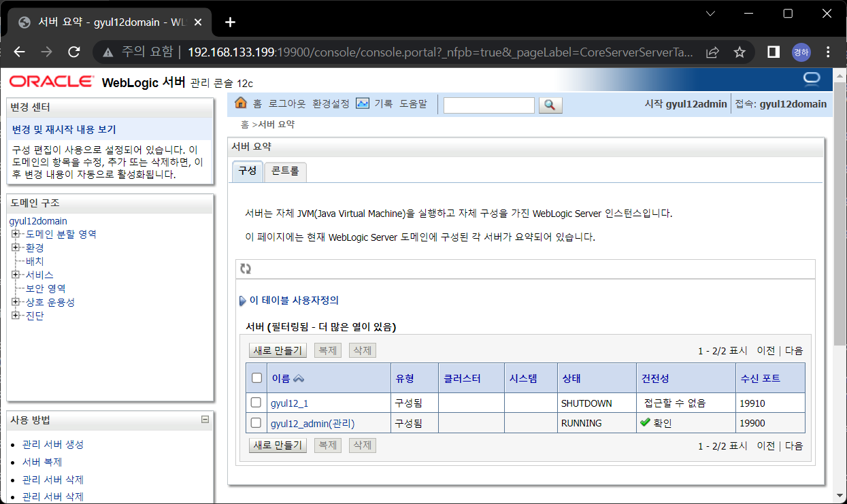Open the 기록 (log) icon in the toolbar

[363, 104]
